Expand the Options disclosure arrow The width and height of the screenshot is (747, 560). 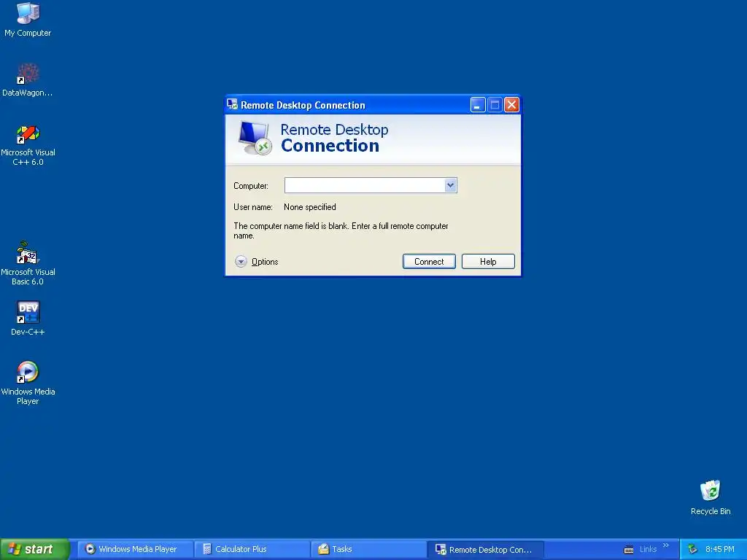[241, 262]
